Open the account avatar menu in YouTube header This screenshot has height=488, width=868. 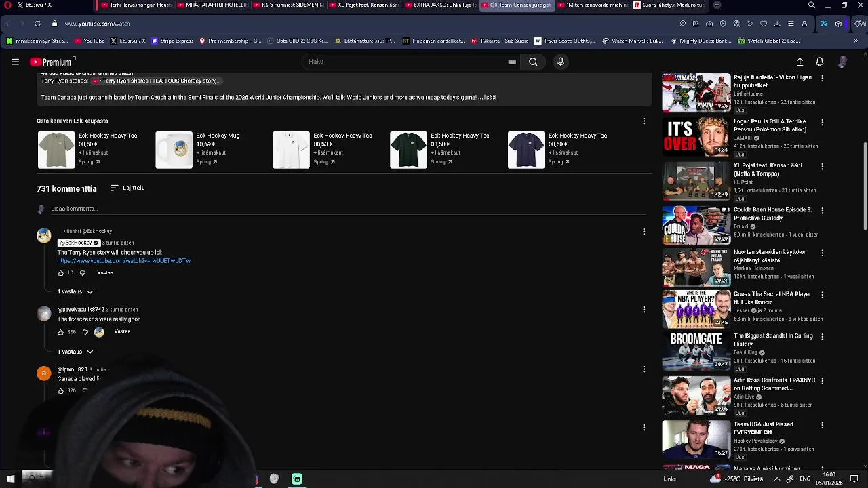(842, 62)
